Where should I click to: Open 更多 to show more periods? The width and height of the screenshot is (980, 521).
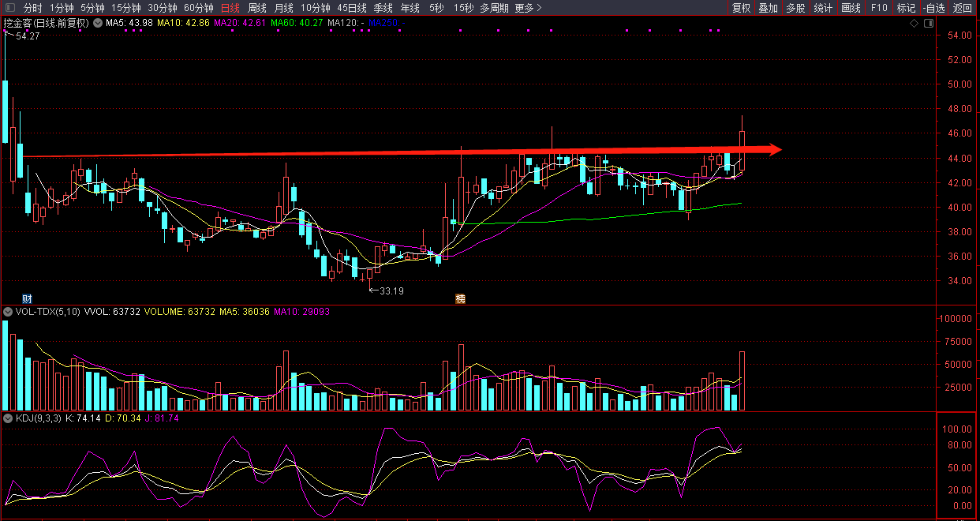[528, 8]
